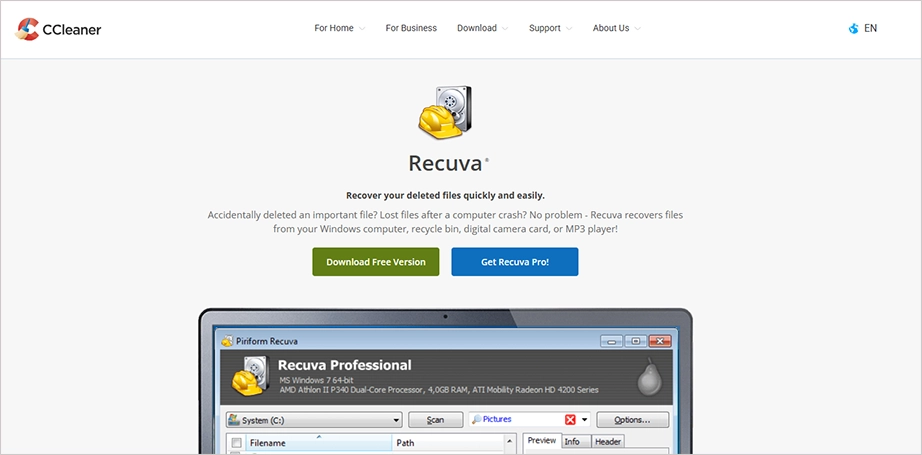Open the Download menu
Screen dimensions: 922x455
[x=477, y=28]
